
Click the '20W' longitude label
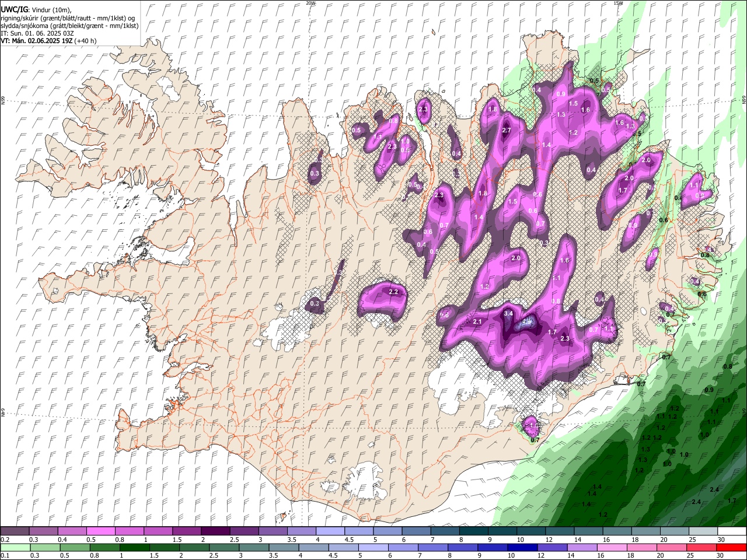(310, 3)
